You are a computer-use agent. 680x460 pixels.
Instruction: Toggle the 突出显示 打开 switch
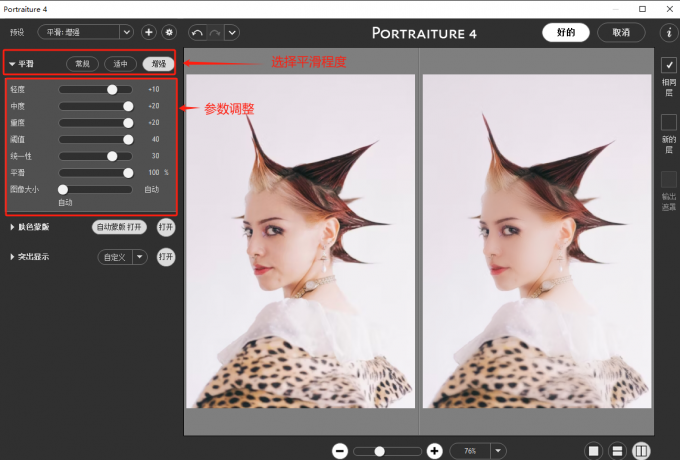pyautogui.click(x=166, y=257)
